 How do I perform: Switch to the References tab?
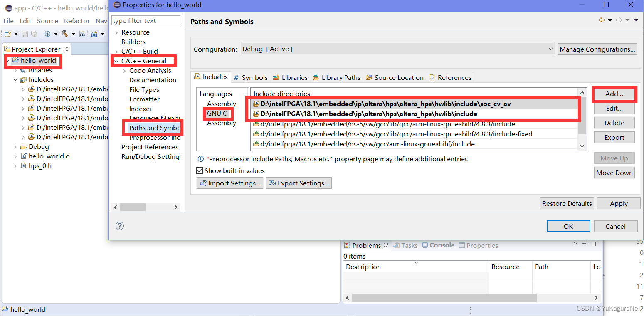pyautogui.click(x=450, y=77)
